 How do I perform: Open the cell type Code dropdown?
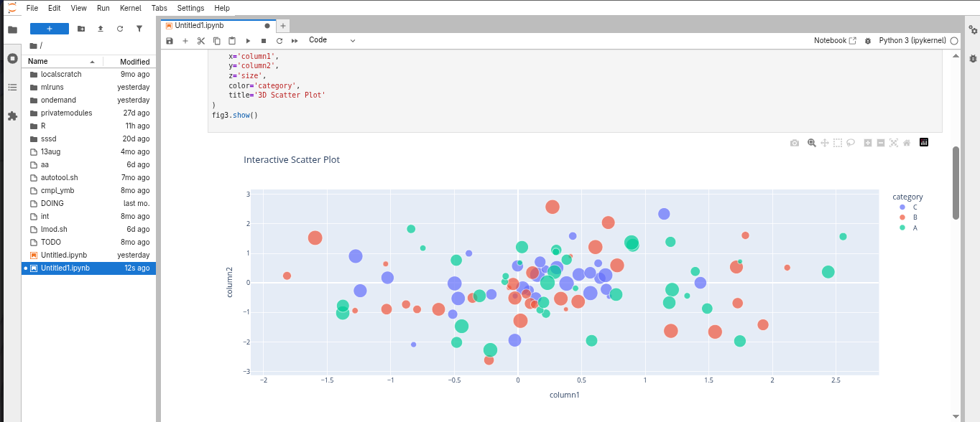(x=332, y=40)
